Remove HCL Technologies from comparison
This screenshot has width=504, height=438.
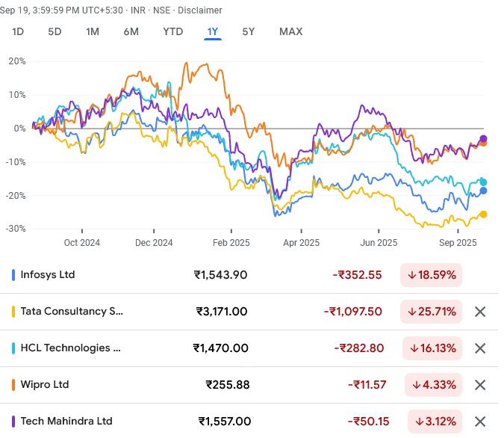480,348
